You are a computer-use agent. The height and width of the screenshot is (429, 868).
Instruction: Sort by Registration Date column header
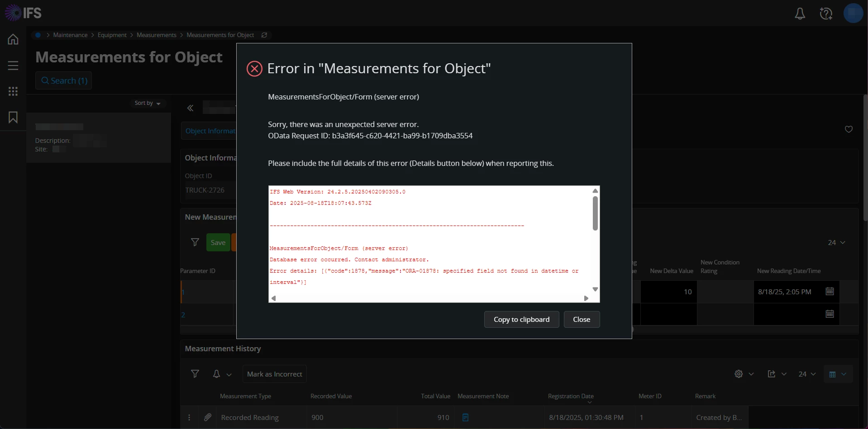click(571, 396)
